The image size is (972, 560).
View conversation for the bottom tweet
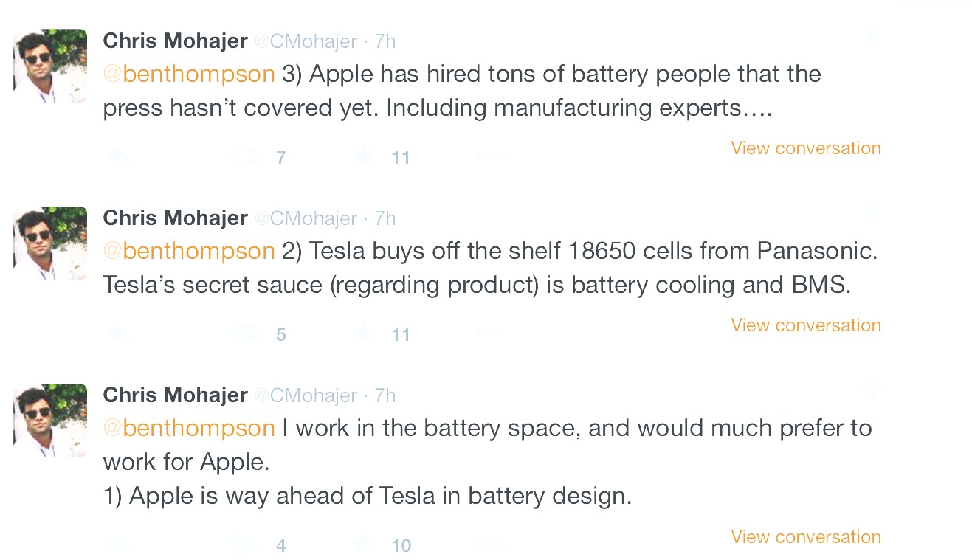click(x=805, y=537)
